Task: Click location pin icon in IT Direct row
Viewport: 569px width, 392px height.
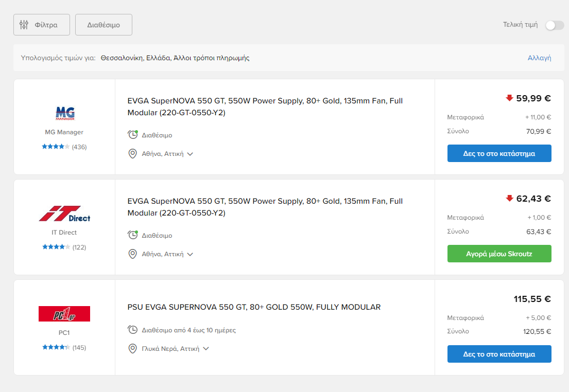Action: [x=133, y=254]
